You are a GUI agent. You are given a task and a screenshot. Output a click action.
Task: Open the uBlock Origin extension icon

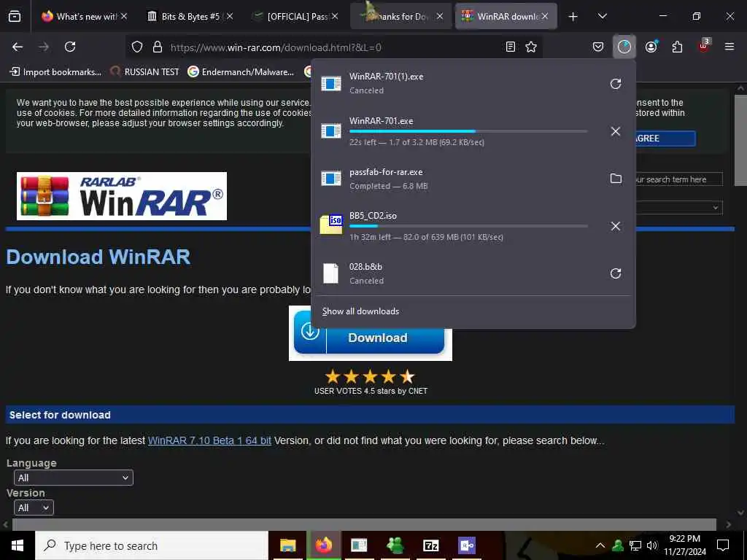704,46
